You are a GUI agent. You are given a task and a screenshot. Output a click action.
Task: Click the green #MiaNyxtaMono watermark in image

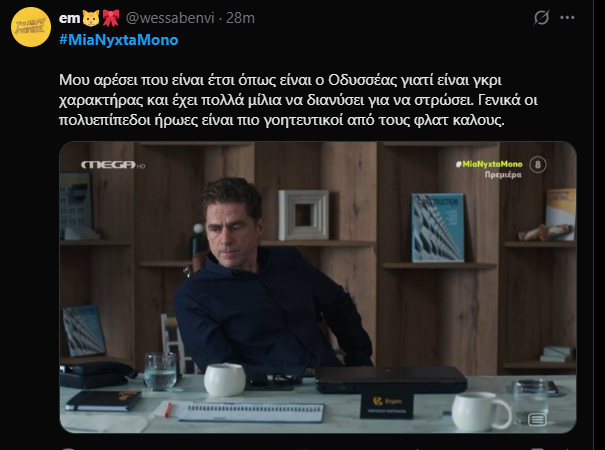click(489, 164)
